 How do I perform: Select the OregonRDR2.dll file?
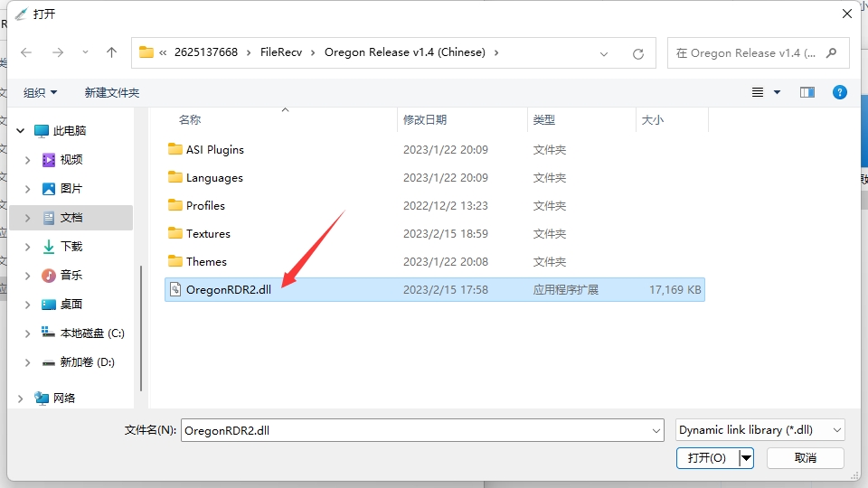click(x=228, y=290)
